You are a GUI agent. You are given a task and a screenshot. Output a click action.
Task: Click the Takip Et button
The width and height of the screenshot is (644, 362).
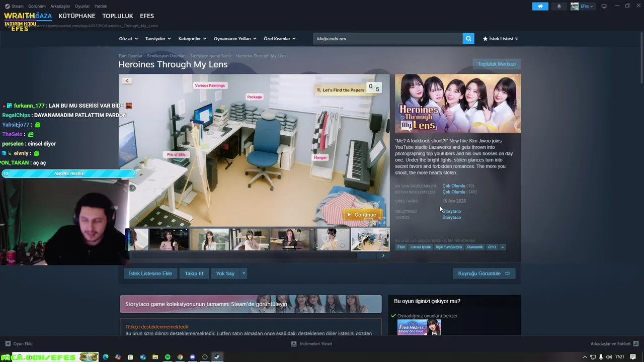[x=194, y=274]
